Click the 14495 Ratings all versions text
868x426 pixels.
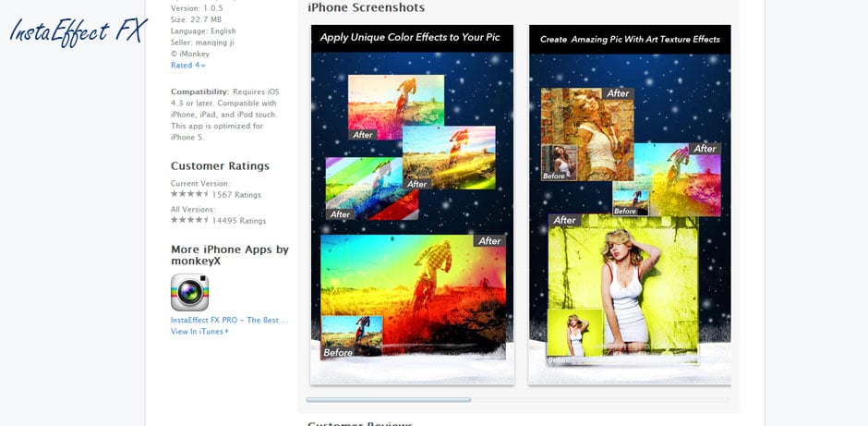[x=238, y=221]
